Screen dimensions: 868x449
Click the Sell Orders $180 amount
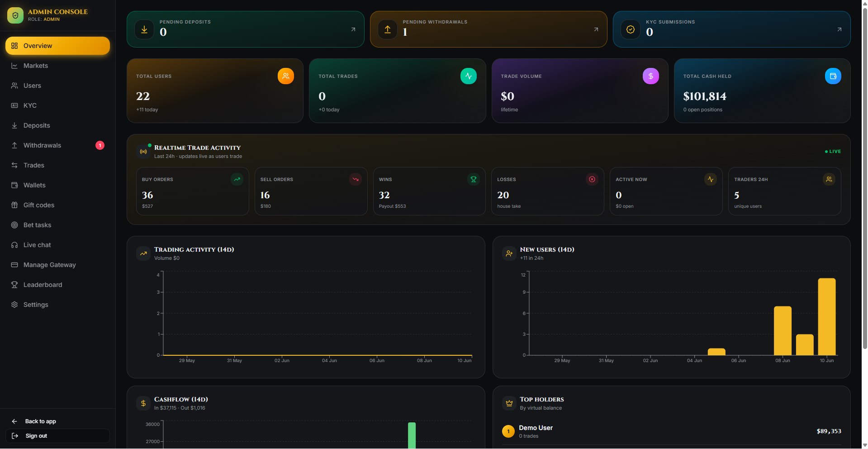click(x=266, y=206)
